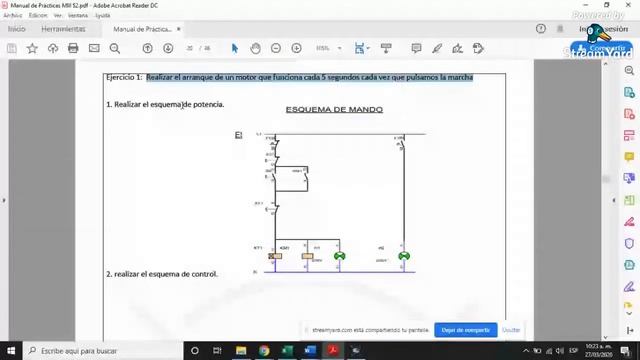This screenshot has height=360, width=640.
Task: Open Cortana circle icon in taskbar
Action: tap(195, 351)
